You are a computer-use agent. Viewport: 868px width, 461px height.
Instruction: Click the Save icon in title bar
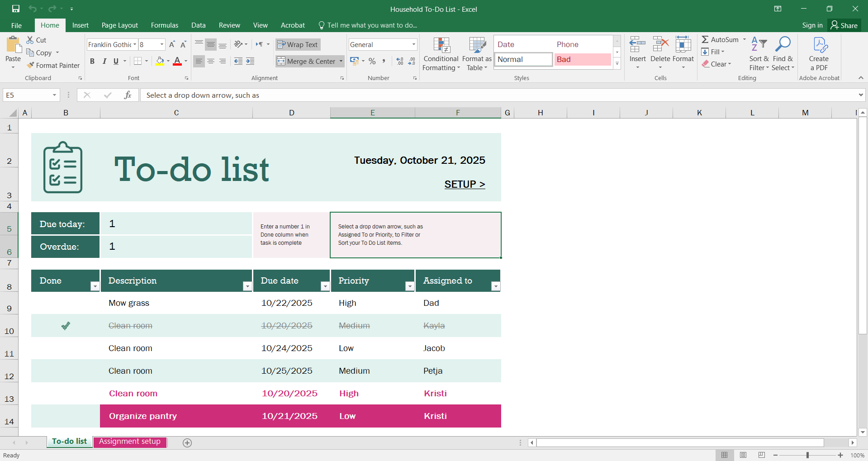[x=16, y=9]
